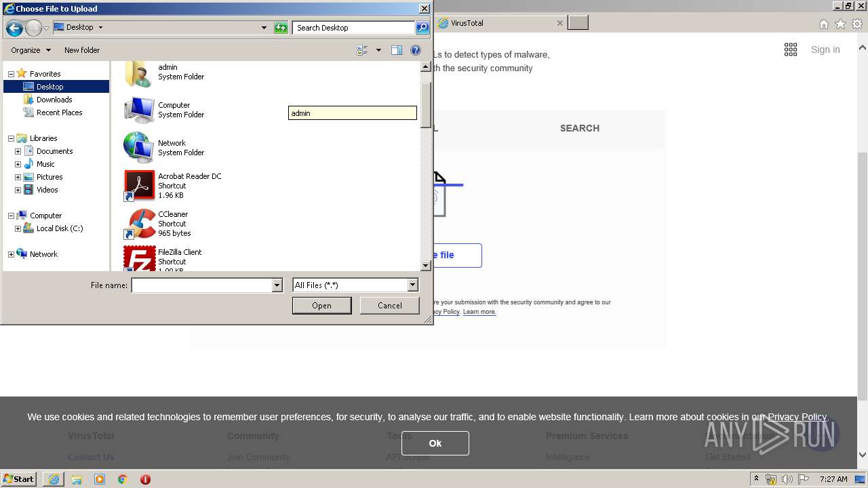
Task: Collapse the Favorites tree group
Action: click(x=11, y=74)
